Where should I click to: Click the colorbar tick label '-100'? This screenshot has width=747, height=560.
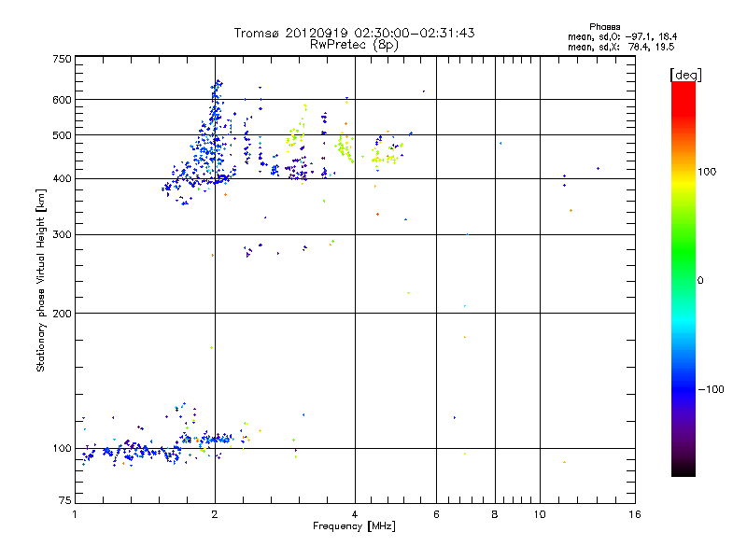(x=711, y=389)
